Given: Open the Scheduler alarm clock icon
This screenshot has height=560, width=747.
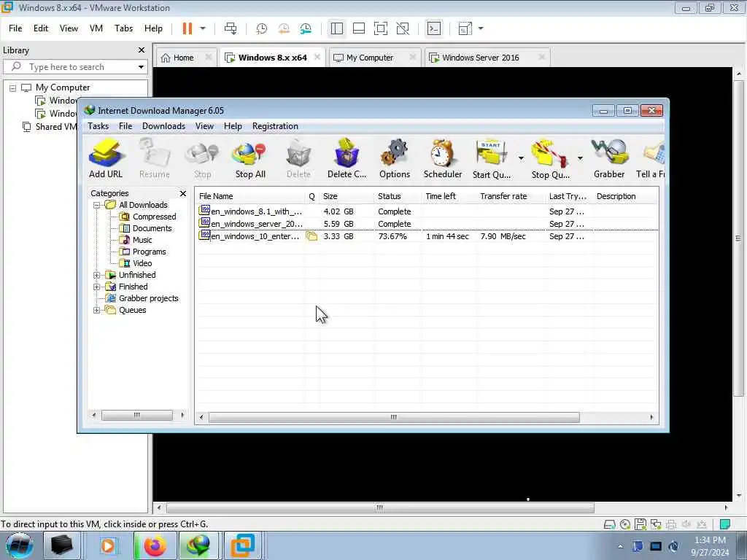Looking at the screenshot, I should click(x=443, y=158).
